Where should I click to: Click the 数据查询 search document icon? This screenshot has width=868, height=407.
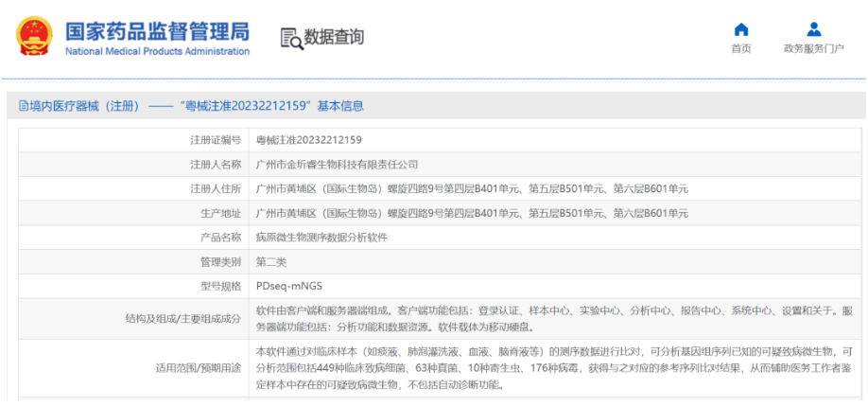click(292, 38)
